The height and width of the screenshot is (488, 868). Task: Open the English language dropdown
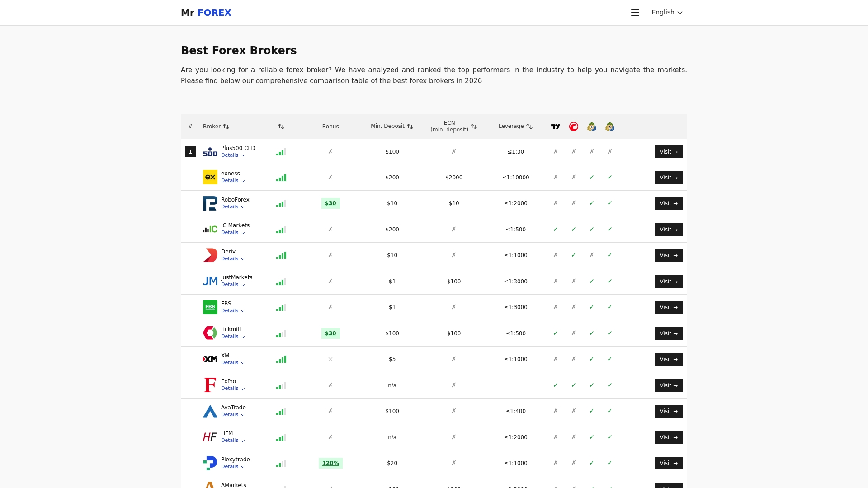pyautogui.click(x=667, y=12)
